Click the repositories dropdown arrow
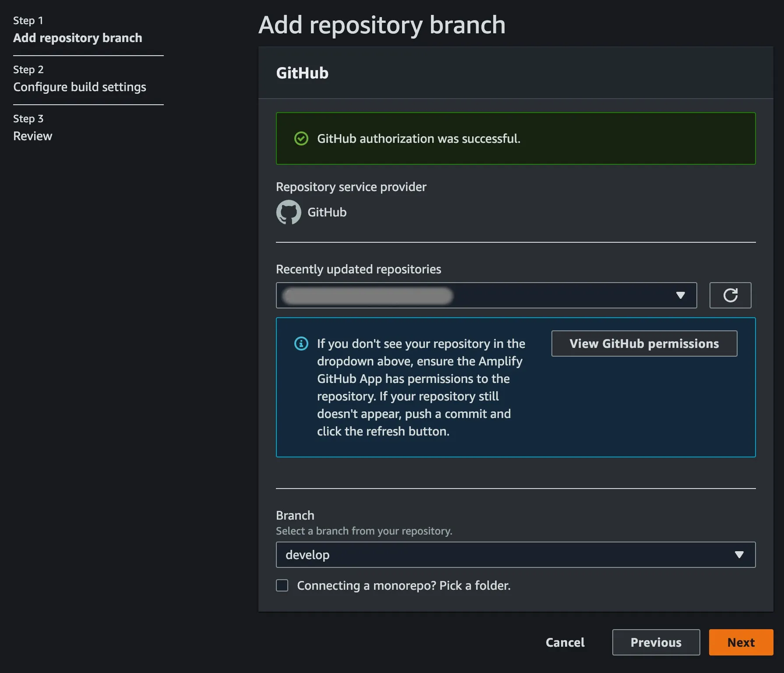This screenshot has height=673, width=784. (680, 295)
